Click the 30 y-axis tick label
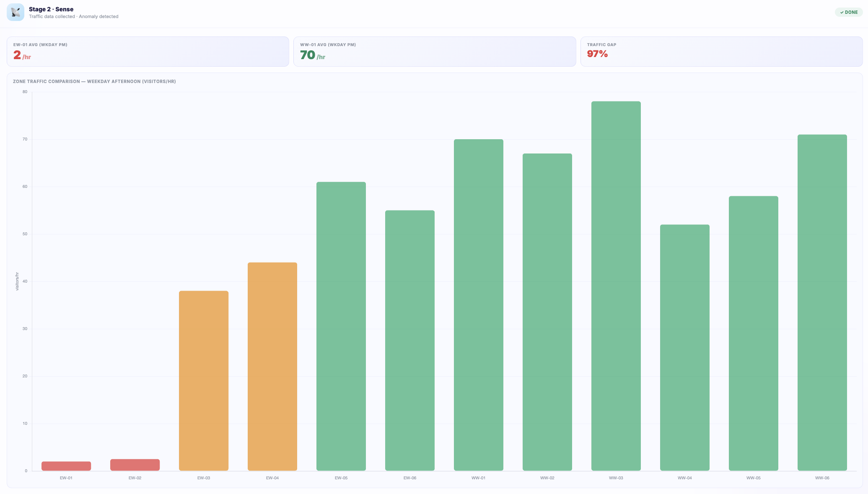Image resolution: width=868 pixels, height=494 pixels. 25,329
